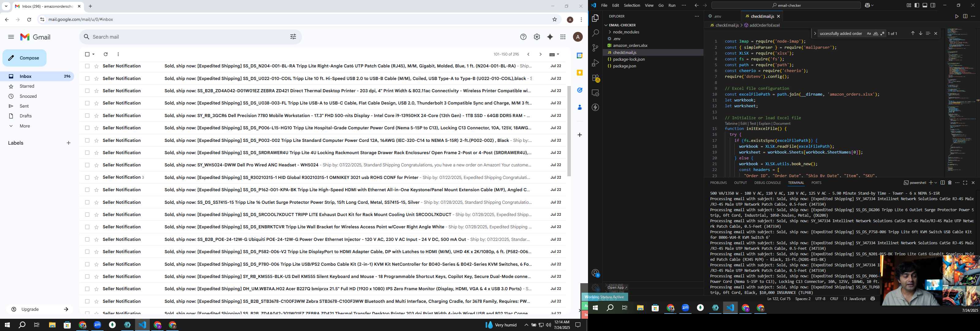Toggle Match Case in the VS Code find widget
This screenshot has width=980, height=331.
tap(869, 33)
